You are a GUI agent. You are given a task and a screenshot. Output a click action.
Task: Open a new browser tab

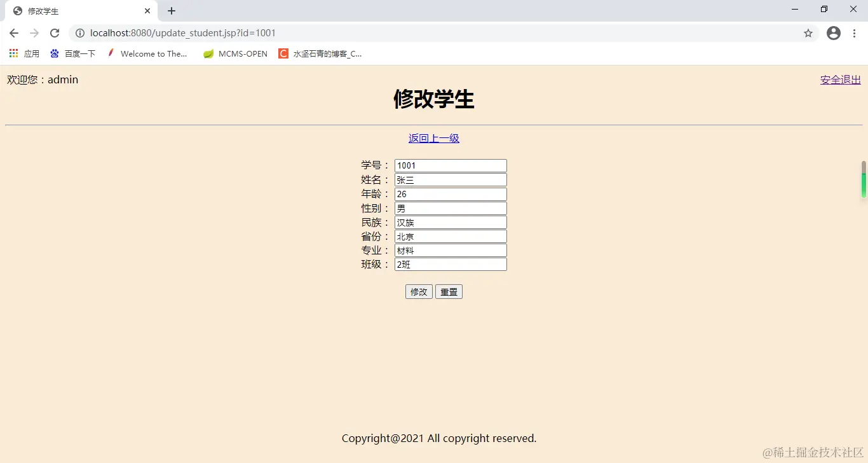(x=170, y=11)
